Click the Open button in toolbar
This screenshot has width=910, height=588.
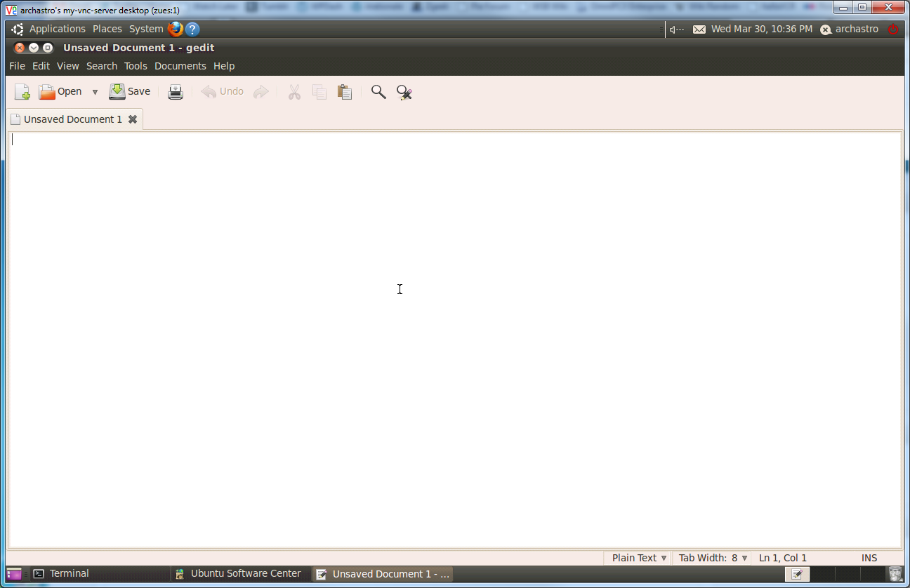60,91
